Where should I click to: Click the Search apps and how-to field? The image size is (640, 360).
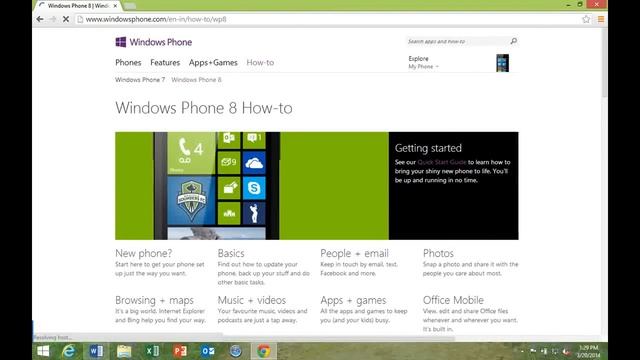point(456,41)
